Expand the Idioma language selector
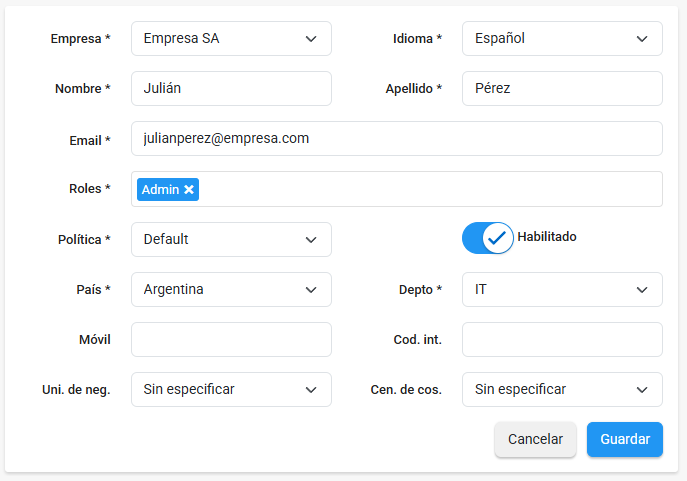 point(562,39)
